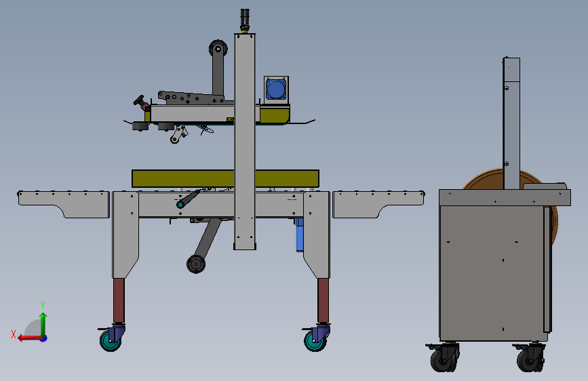Select the long olive side belt guard
The image size is (588, 381).
click(x=225, y=178)
